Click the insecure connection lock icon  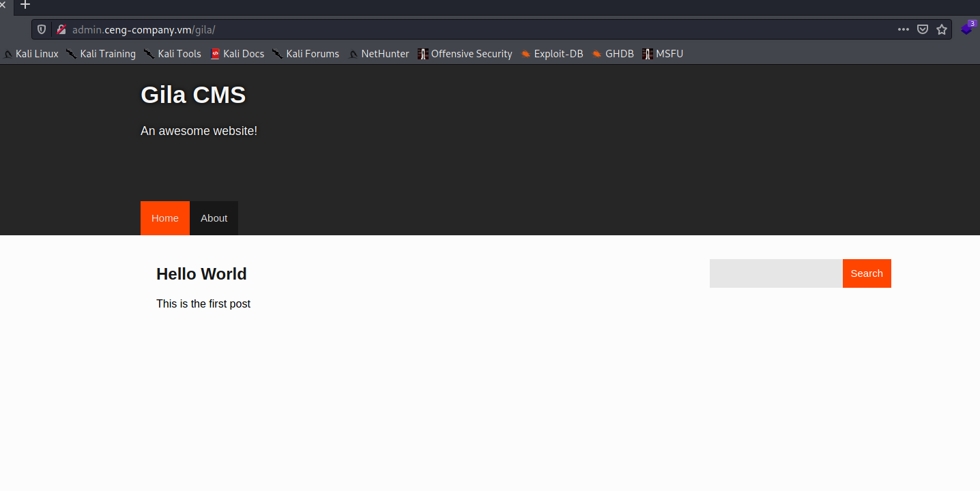click(61, 29)
